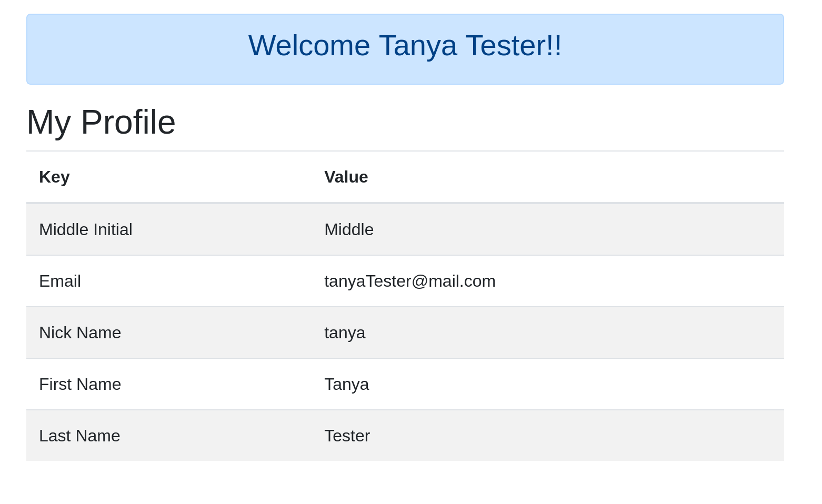The width and height of the screenshot is (822, 504).
Task: Click the lowercase "tanya" nickname value
Action: (x=345, y=333)
